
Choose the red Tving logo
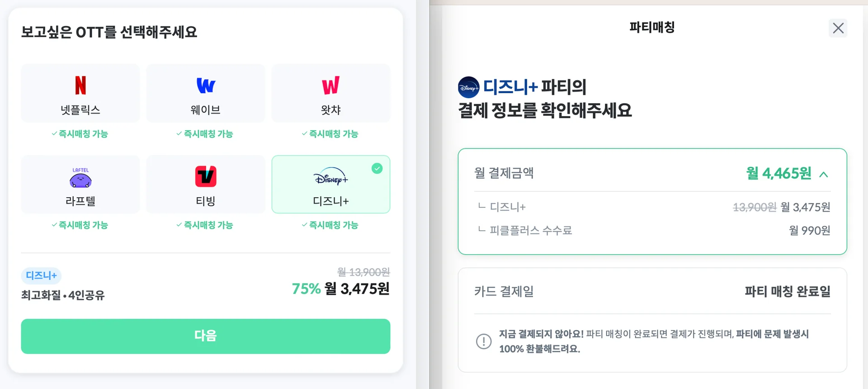tap(206, 176)
